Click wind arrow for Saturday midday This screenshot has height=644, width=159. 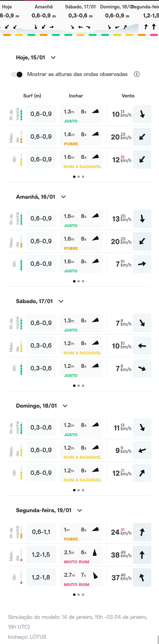coord(142,346)
